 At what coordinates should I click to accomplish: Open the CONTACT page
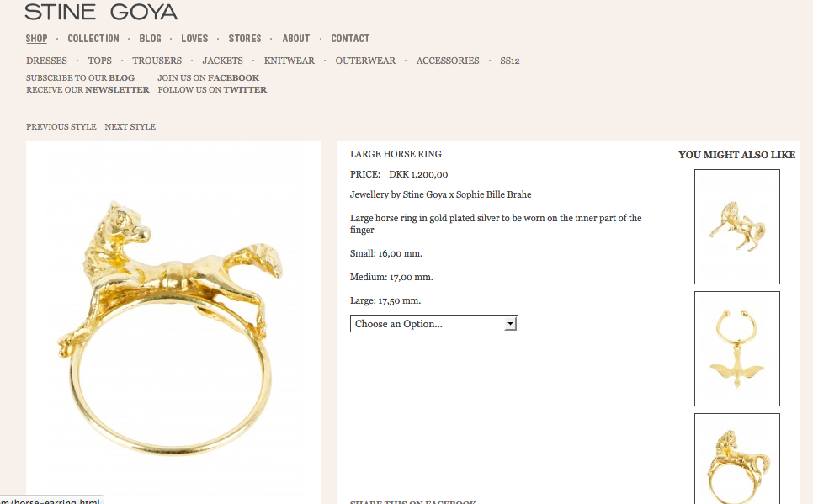[x=350, y=39]
